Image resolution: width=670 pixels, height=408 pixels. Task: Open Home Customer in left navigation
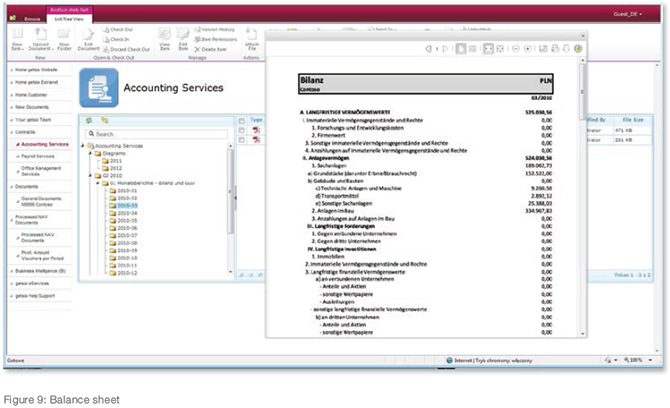pos(31,95)
